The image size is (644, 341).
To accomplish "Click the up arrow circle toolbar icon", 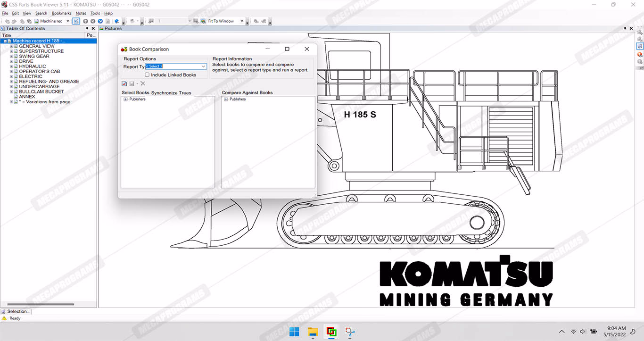I will 85,21.
